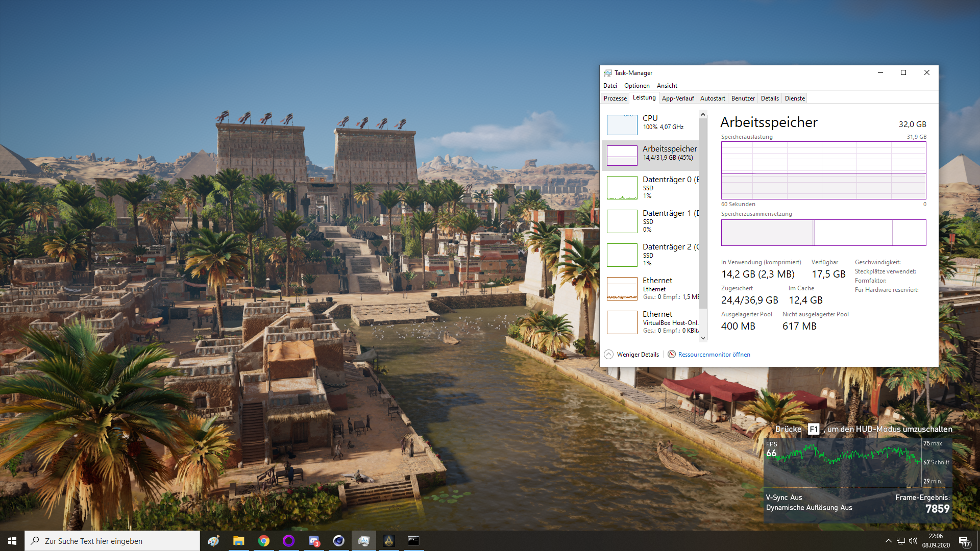Open the Optionen menu
This screenshot has height=551, width=980.
tap(636, 86)
